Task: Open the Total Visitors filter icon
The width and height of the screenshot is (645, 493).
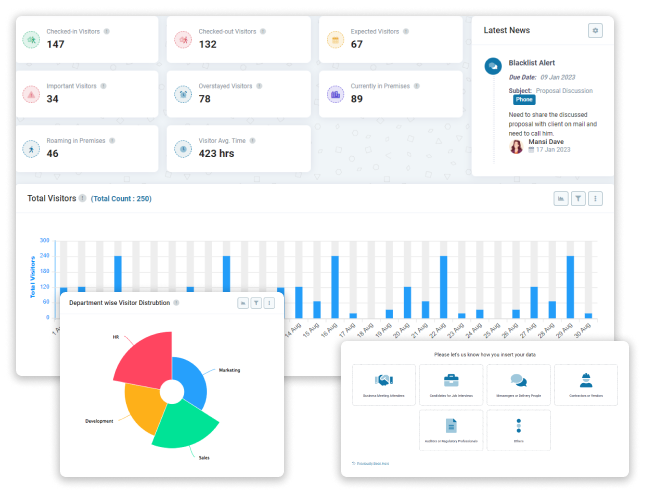Action: coord(578,199)
